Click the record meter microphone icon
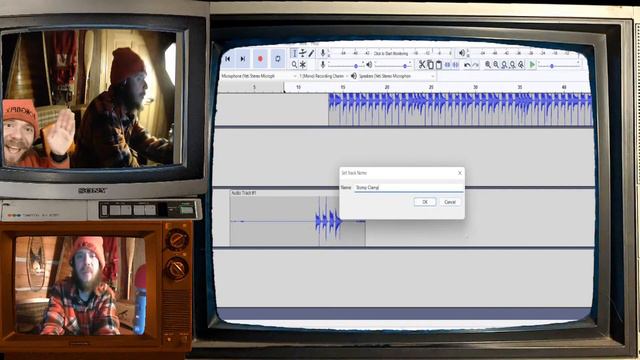 (323, 53)
